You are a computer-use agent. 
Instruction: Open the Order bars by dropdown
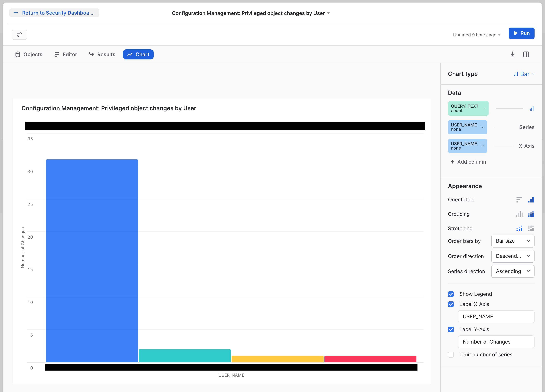[513, 241]
